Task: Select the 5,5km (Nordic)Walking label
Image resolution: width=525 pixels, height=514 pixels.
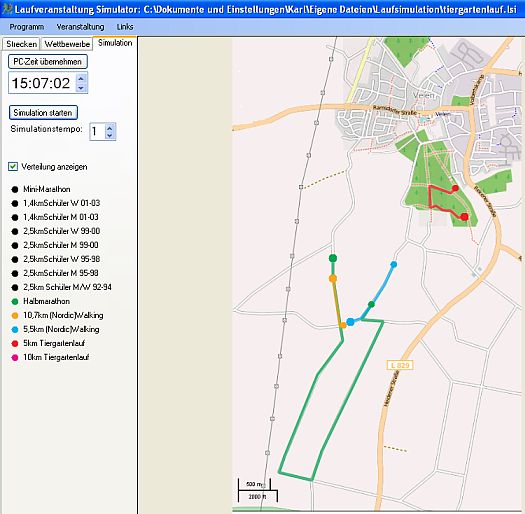Action: [x=61, y=329]
